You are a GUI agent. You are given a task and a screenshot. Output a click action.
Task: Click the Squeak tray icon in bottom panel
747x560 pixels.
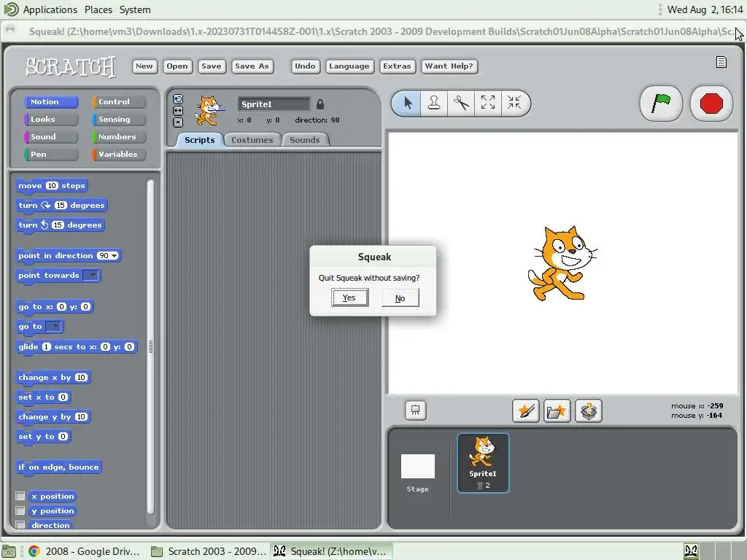point(691,551)
